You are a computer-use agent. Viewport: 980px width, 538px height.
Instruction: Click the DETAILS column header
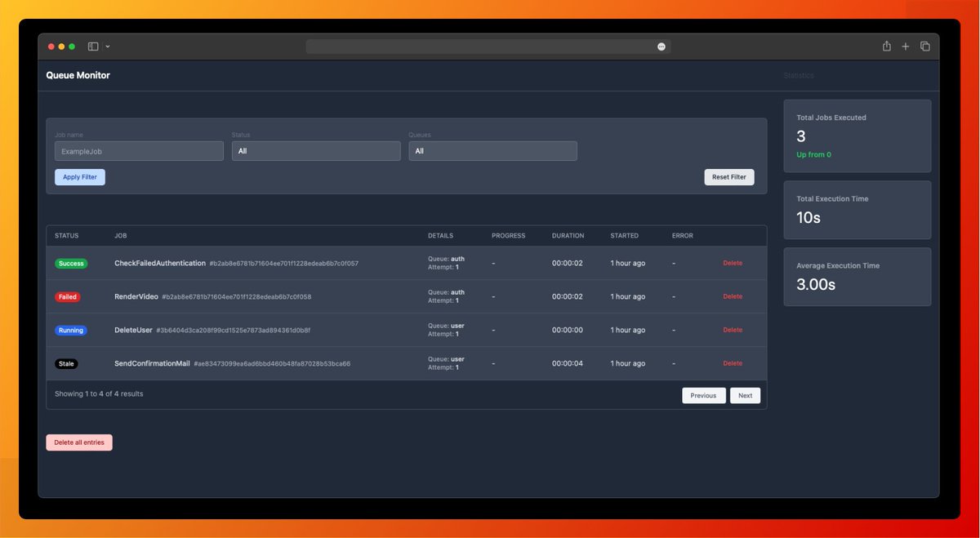tap(440, 236)
